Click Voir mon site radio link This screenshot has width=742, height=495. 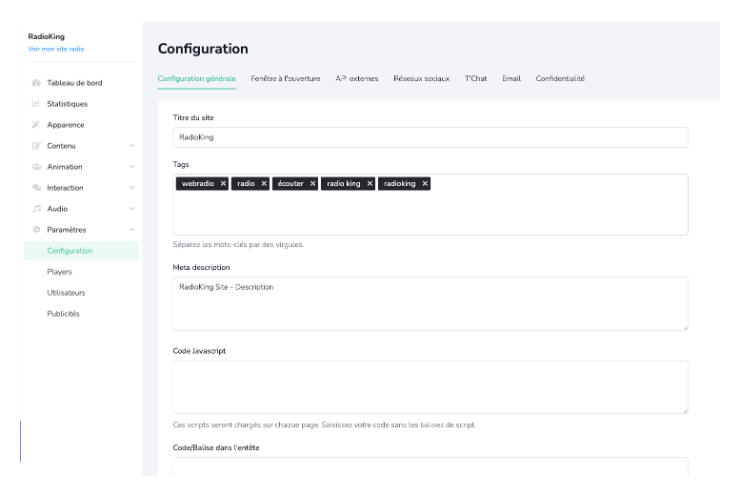tap(56, 49)
